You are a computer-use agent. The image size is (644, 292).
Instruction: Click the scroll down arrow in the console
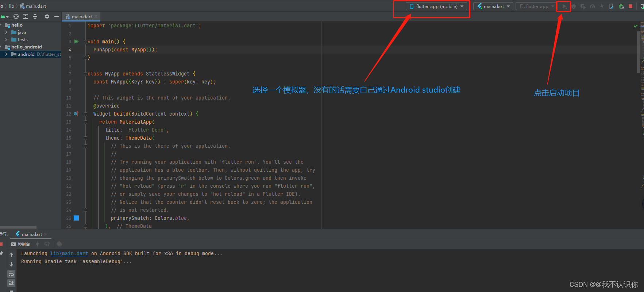coord(11,264)
